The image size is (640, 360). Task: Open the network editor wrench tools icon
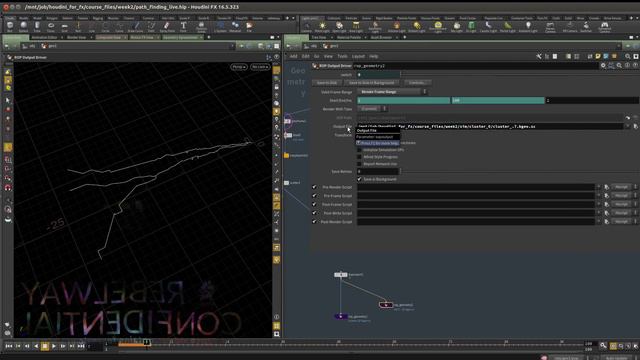(539, 56)
